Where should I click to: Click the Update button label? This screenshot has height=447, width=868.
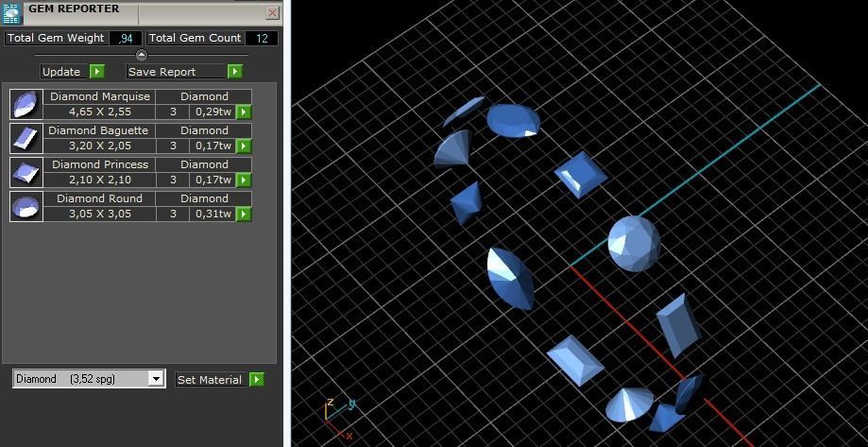coord(64,72)
